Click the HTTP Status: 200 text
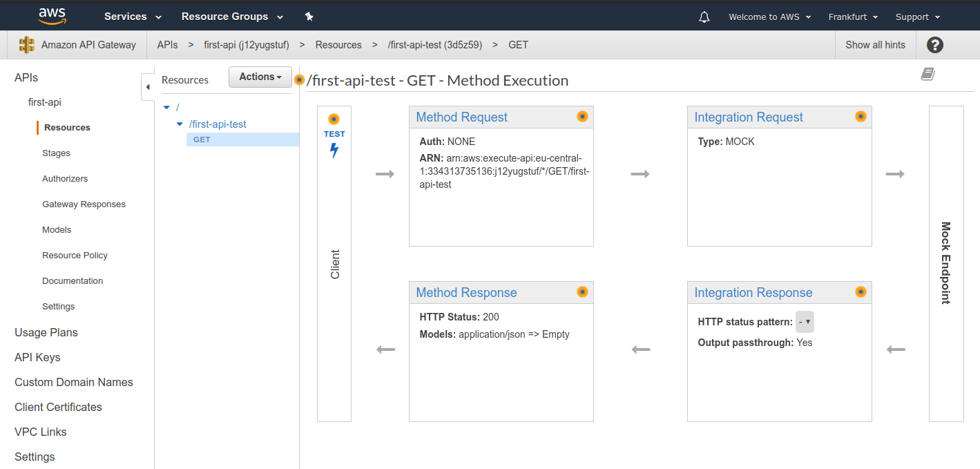This screenshot has height=469, width=980. tap(459, 317)
